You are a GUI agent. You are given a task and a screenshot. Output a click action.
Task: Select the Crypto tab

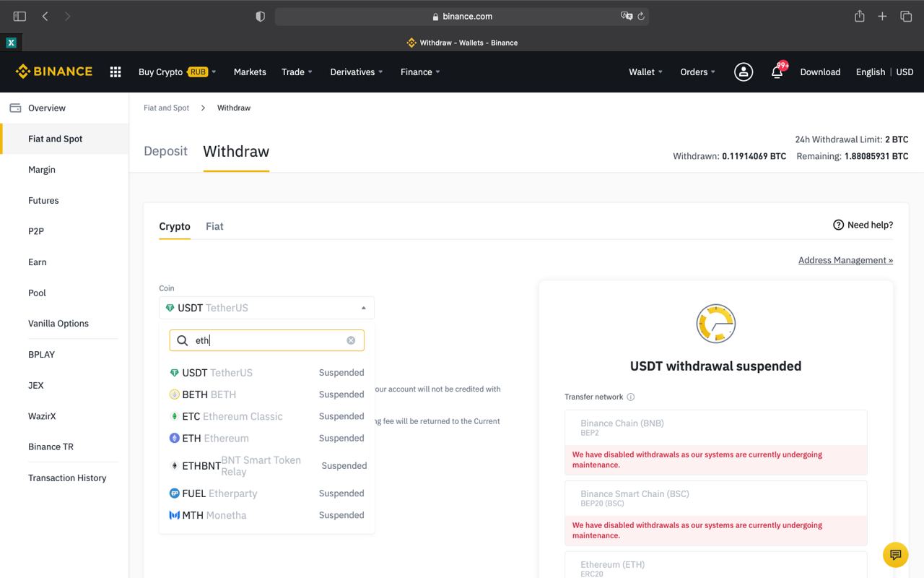pyautogui.click(x=175, y=226)
